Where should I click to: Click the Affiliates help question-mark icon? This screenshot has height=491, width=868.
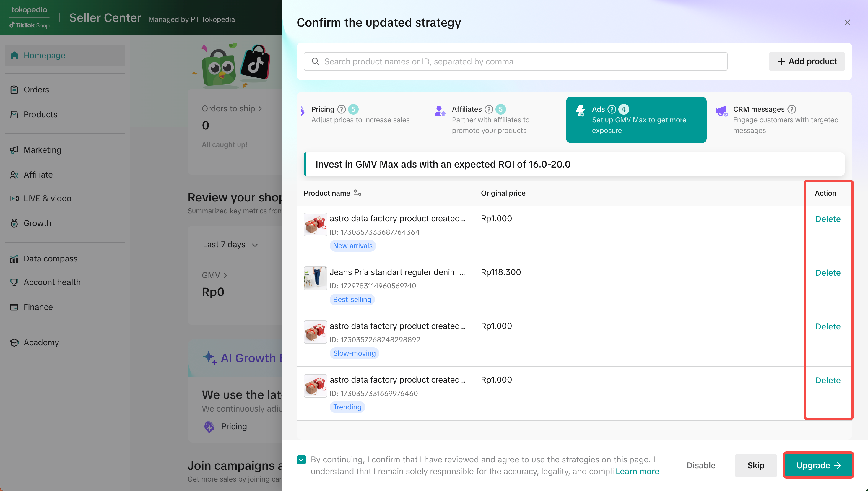click(x=489, y=109)
